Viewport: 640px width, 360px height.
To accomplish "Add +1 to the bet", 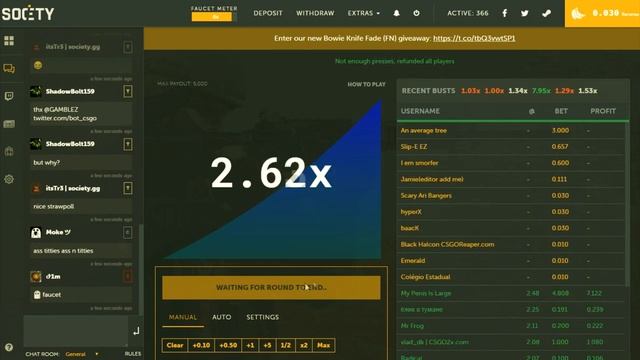I will [250, 345].
